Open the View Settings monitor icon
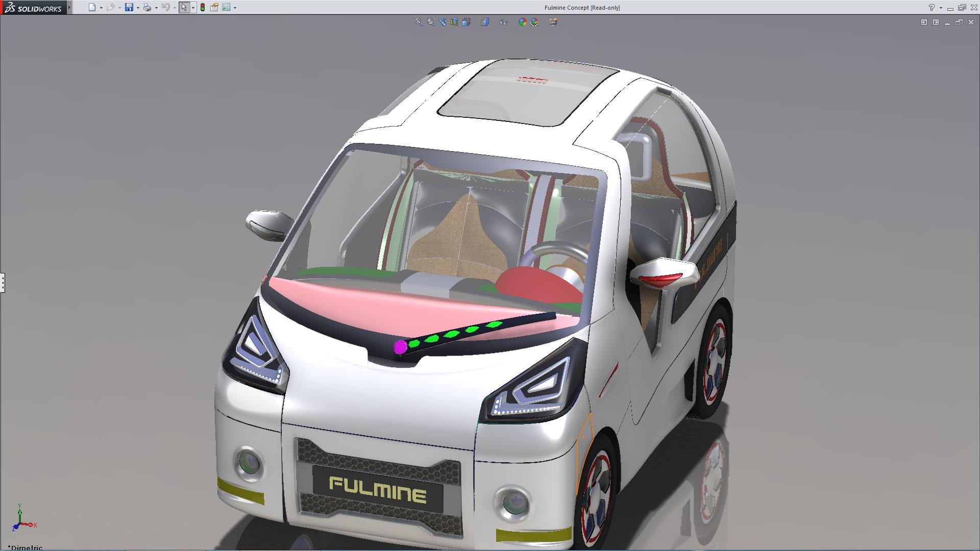 point(553,22)
